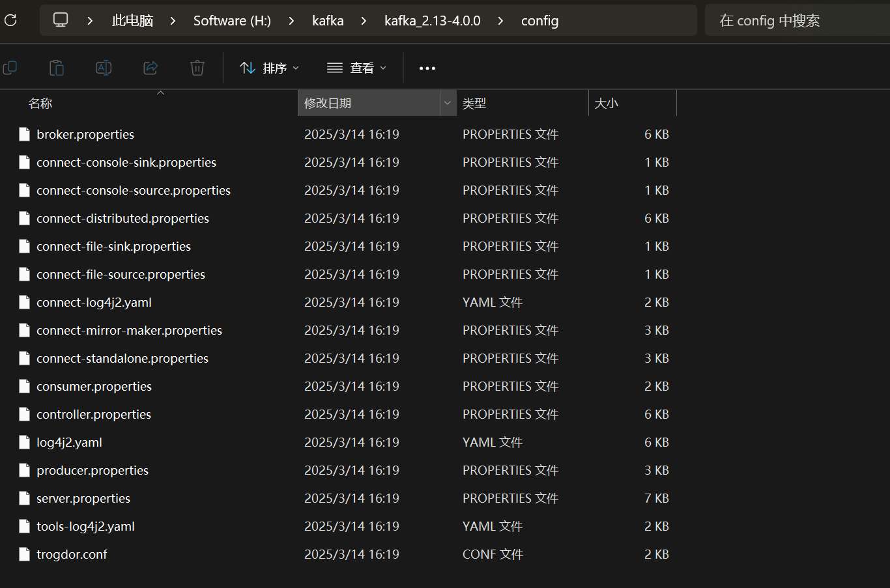Click the This PC monitor icon
The height and width of the screenshot is (588, 890).
coord(61,20)
